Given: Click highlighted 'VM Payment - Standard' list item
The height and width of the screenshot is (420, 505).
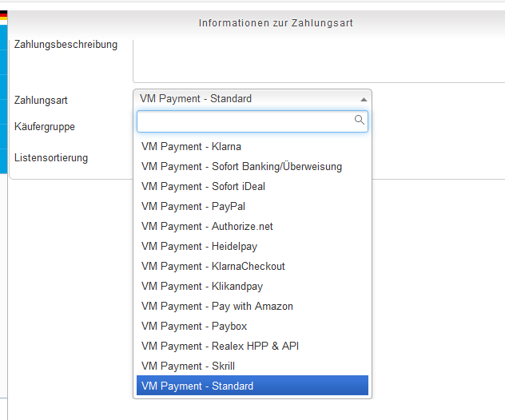Looking at the screenshot, I should [x=197, y=386].
